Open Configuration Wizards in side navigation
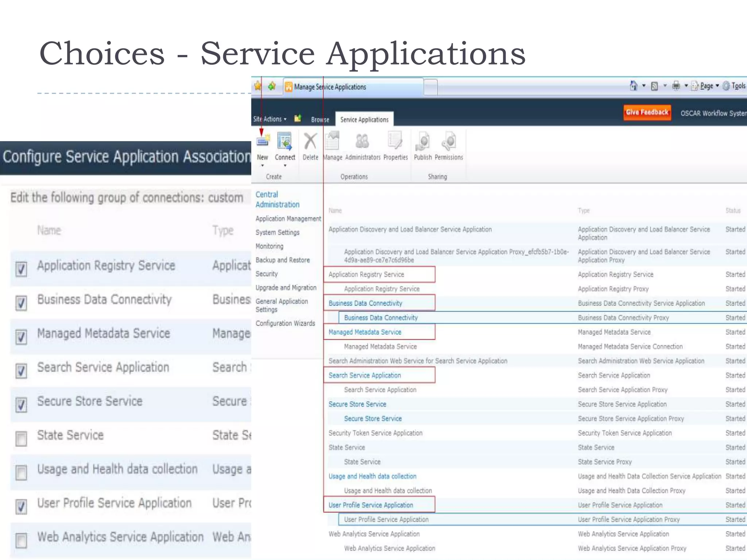747x560 pixels. (285, 323)
